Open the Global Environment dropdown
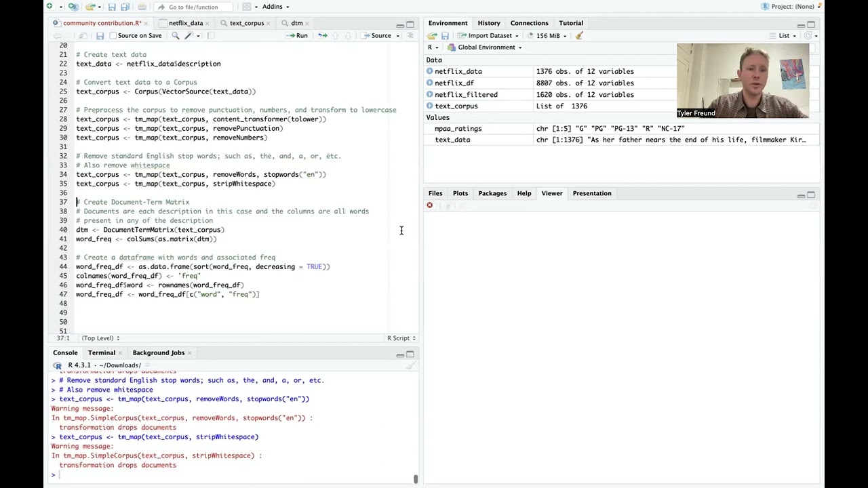Image resolution: width=868 pixels, height=488 pixels. click(485, 47)
